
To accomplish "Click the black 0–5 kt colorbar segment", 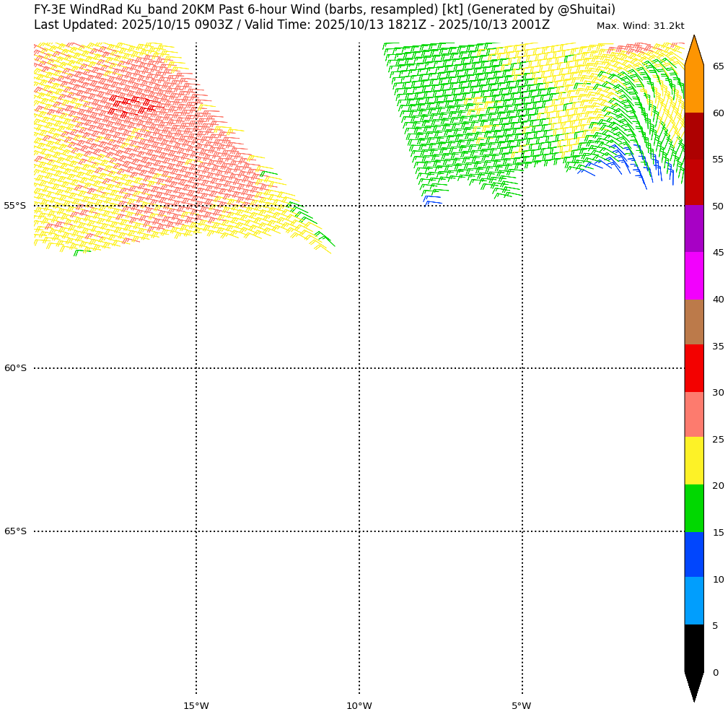I will [x=693, y=648].
